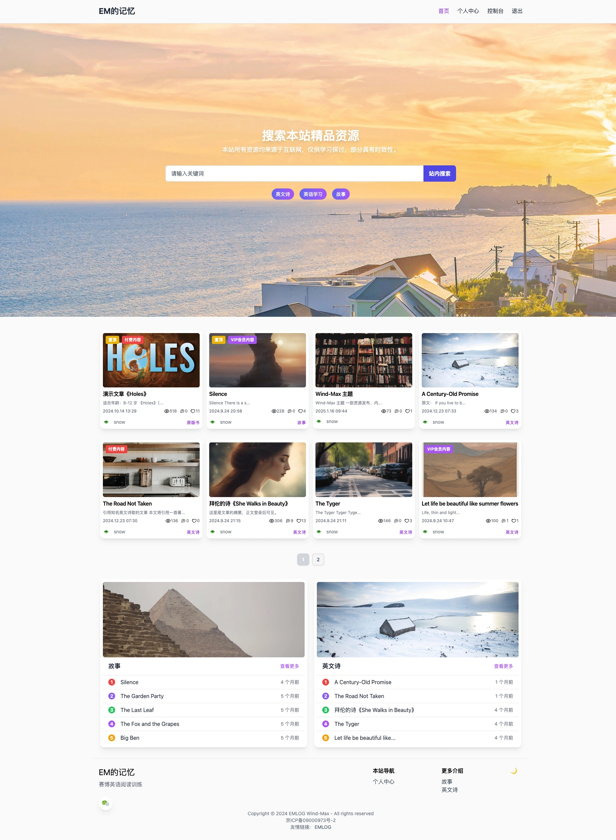Click the heart icon on She Walks in Beauty card
Viewport: 616px width, 840px height.
[x=299, y=521]
